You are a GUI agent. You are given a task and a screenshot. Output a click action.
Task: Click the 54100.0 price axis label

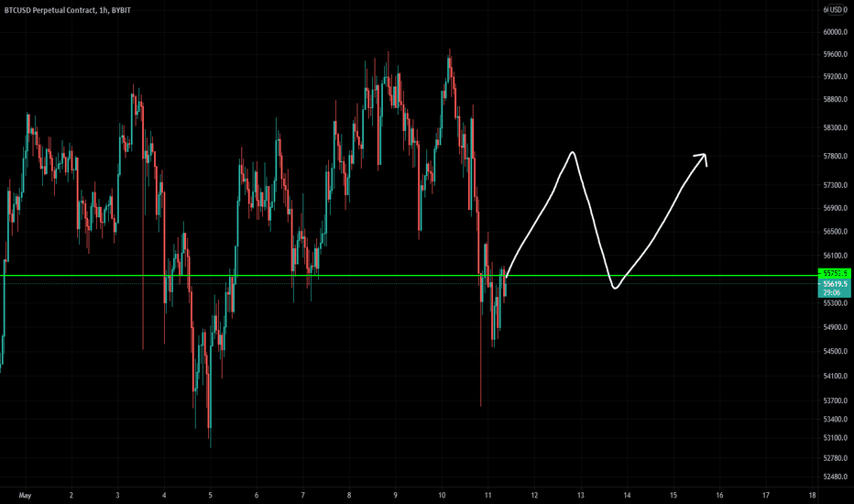pyautogui.click(x=835, y=376)
